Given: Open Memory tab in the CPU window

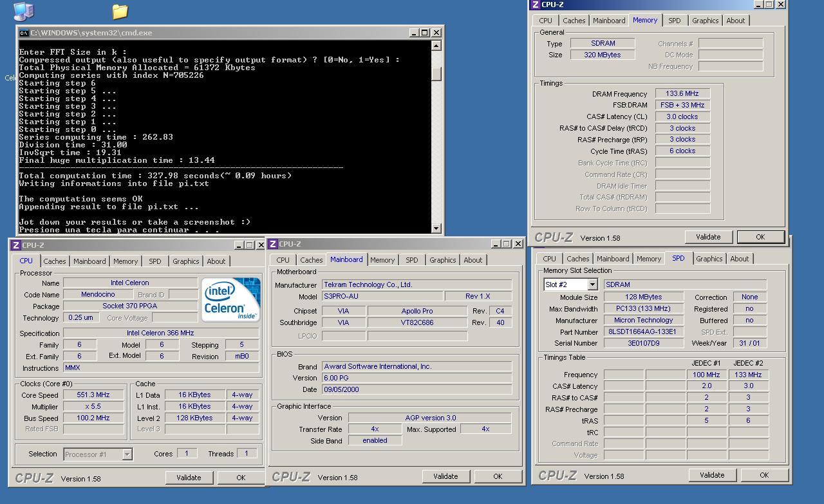Looking at the screenshot, I should click(x=126, y=261).
